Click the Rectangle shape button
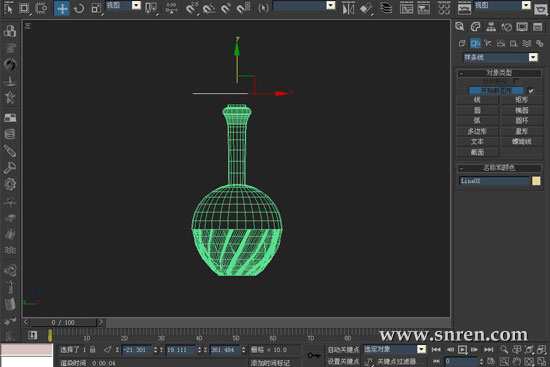This screenshot has width=550, height=367. point(522,100)
